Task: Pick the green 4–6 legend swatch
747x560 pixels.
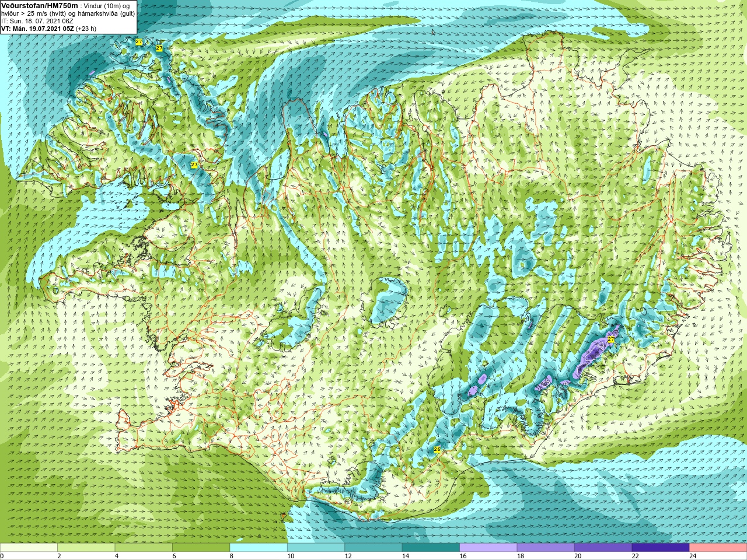Action: click(144, 548)
